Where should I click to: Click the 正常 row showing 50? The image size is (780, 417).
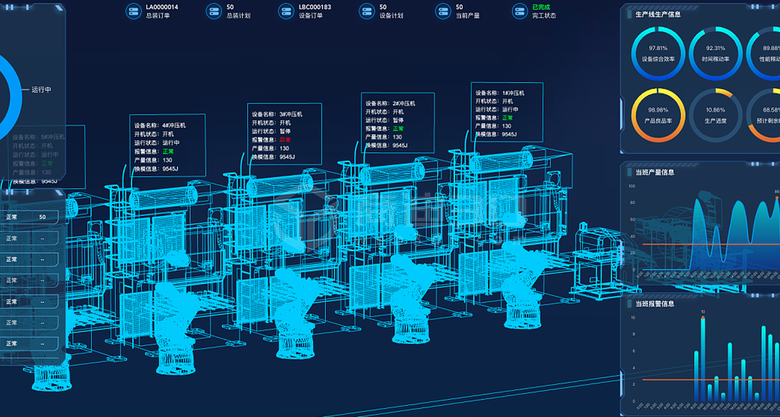click(x=29, y=217)
